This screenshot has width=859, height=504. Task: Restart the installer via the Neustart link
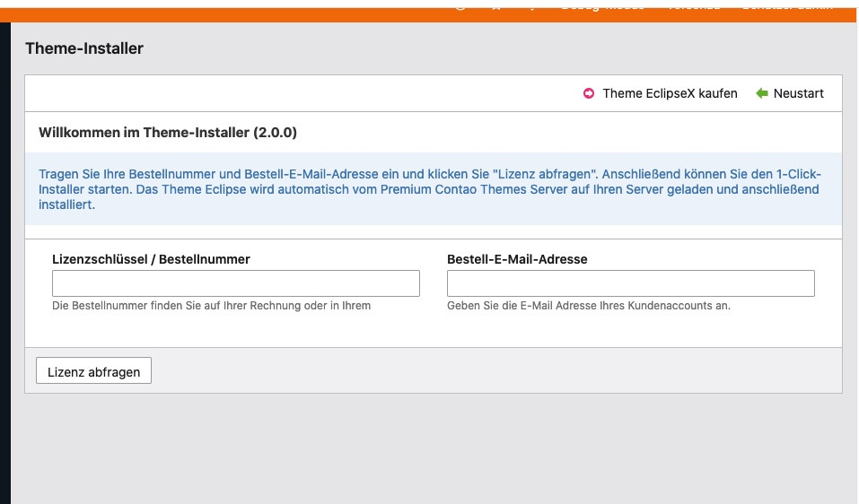(798, 93)
